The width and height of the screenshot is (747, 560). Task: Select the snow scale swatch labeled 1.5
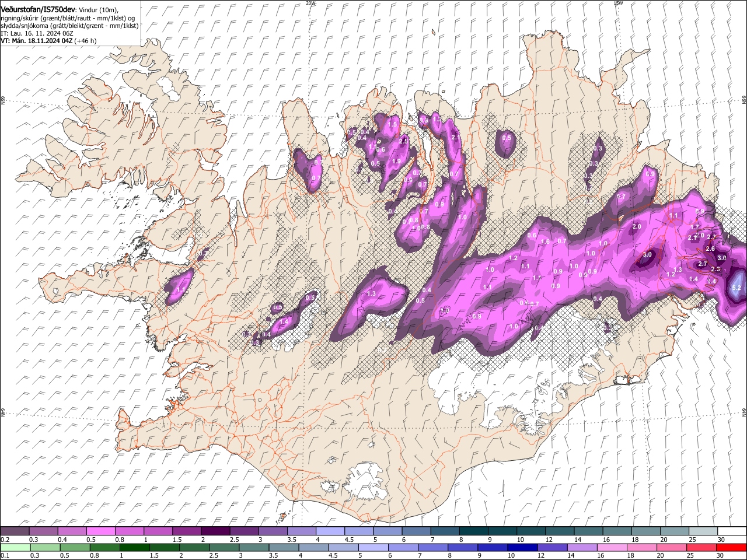pyautogui.click(x=187, y=531)
